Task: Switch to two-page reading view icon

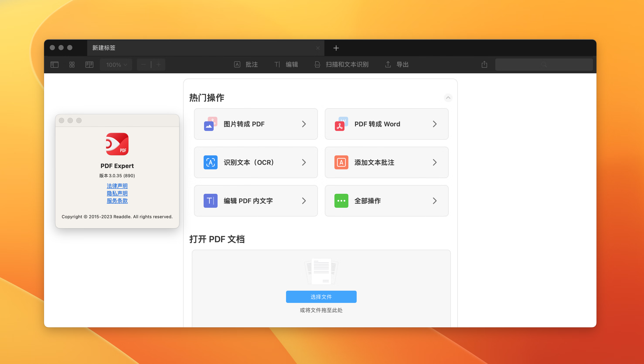Action: [89, 65]
